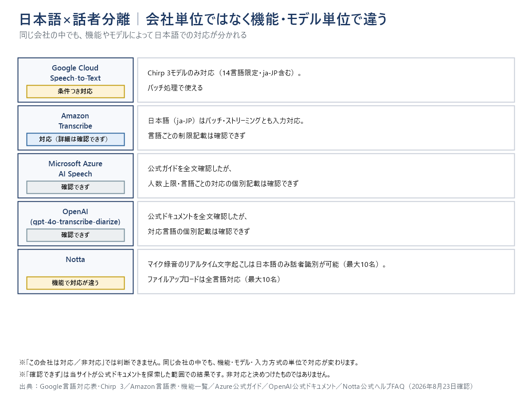The image size is (532, 399).
Task: Click the マイク録音のリアルタイム文字起こし line
Action: 267,265
